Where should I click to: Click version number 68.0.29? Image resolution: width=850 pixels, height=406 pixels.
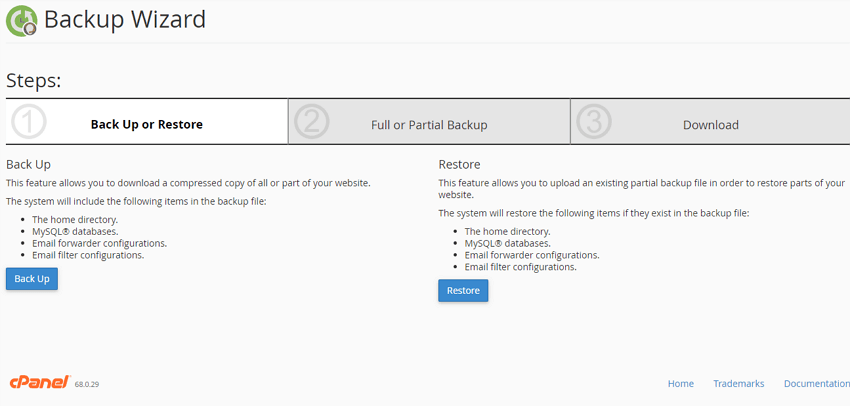click(87, 384)
